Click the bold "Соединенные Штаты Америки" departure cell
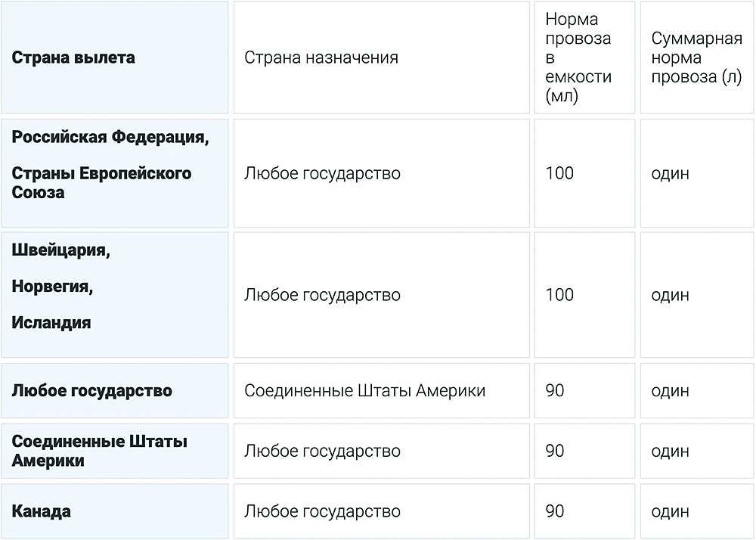This screenshot has height=540, width=756. click(99, 451)
